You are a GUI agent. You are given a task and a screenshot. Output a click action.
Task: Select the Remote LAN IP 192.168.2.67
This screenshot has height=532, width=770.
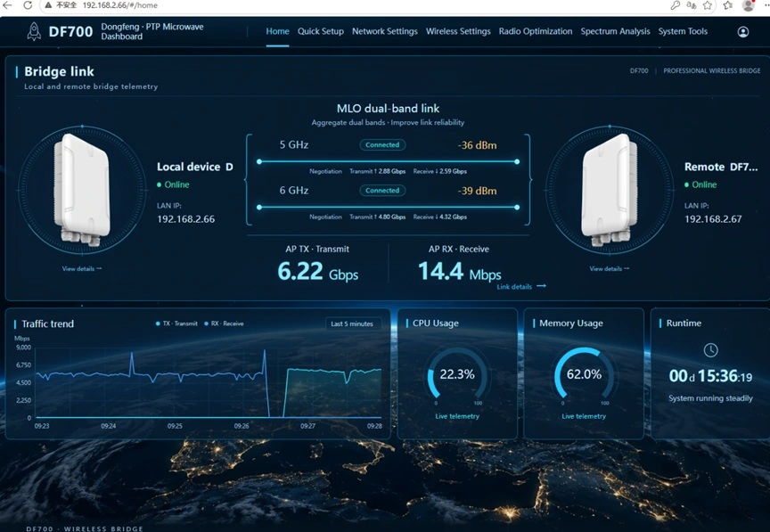(x=713, y=219)
